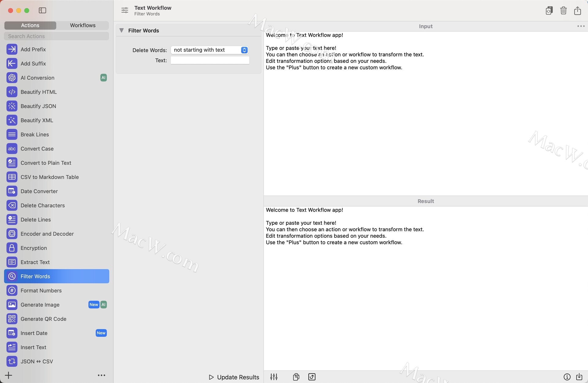Screen dimensions: 588x383
Task: Select Format Numbers action
Action: pyautogui.click(x=57, y=290)
